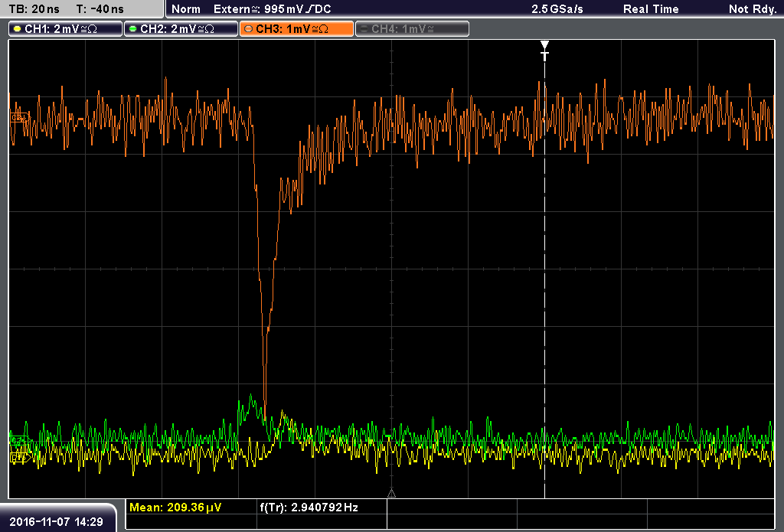Click the Extern 995 mV DC trigger source readout
The height and width of the screenshot is (532, 784).
(x=273, y=9)
